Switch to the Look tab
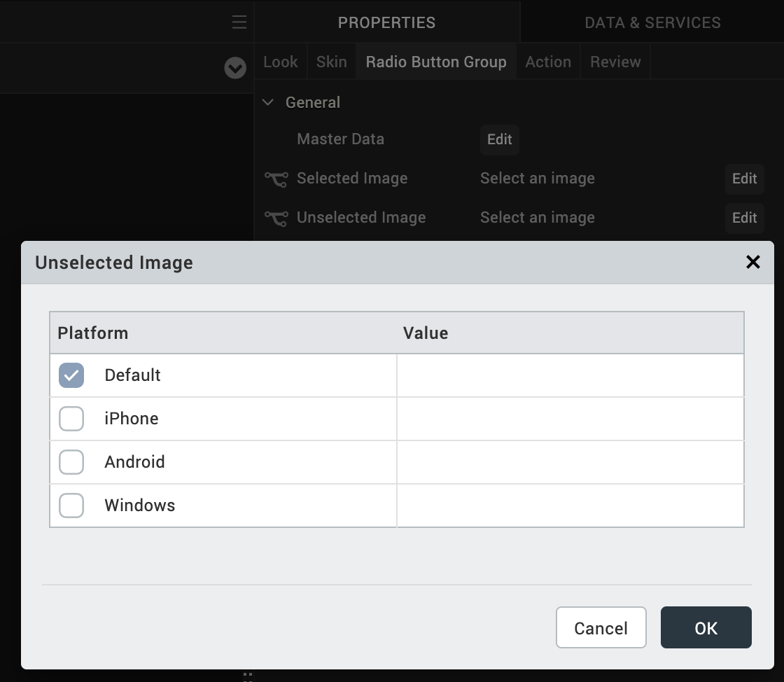 point(281,62)
